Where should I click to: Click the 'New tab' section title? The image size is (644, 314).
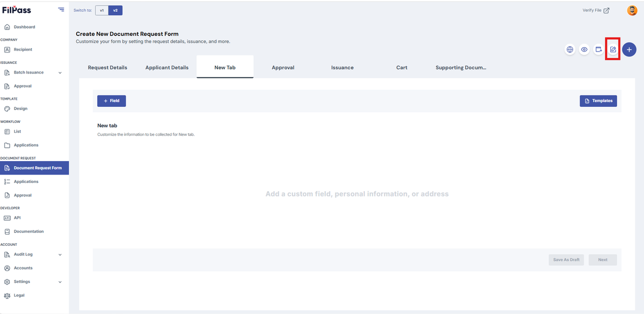pyautogui.click(x=107, y=126)
